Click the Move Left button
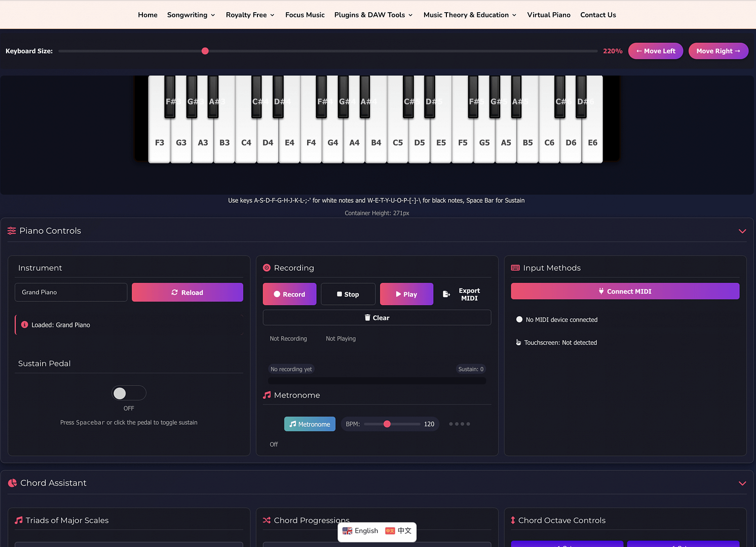Viewport: 756px width, 547px height. (x=656, y=51)
